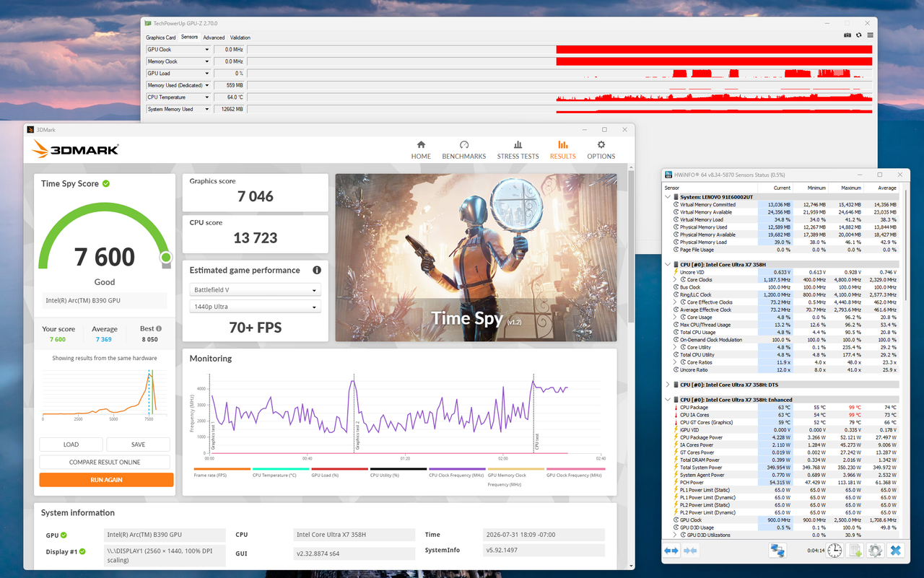The height and width of the screenshot is (578, 924).
Task: Click the CPU Package temperature row in HWiNFO
Action: point(782,408)
